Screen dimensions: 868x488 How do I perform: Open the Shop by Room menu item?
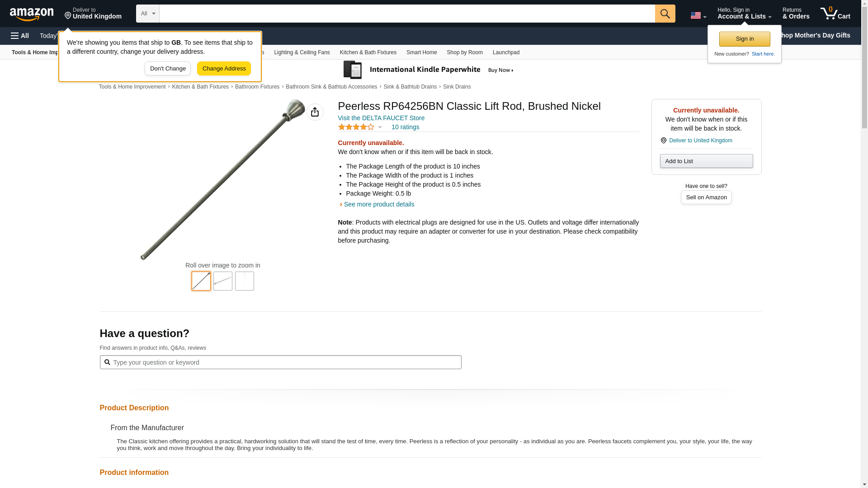465,52
